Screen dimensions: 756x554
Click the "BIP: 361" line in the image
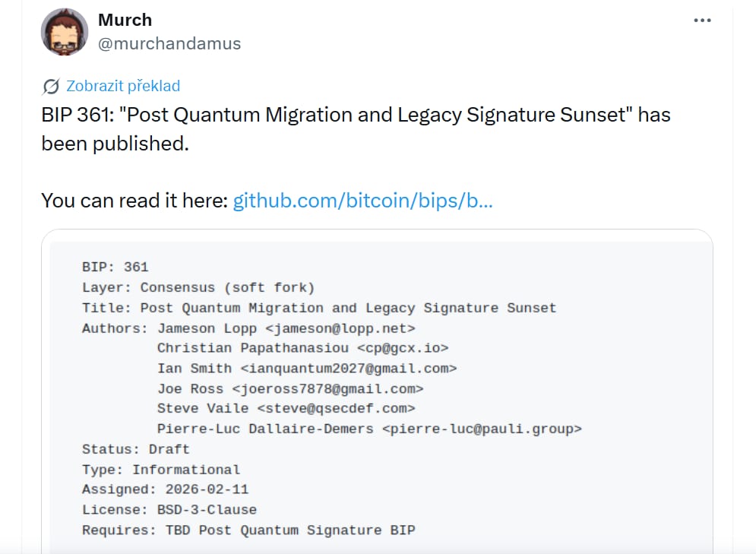(x=115, y=268)
